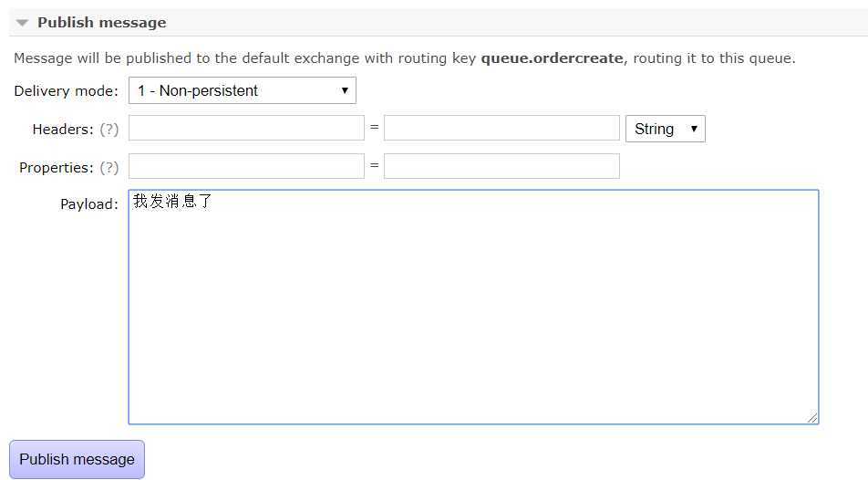Click the Chinese payload text 我发消息了

[172, 201]
